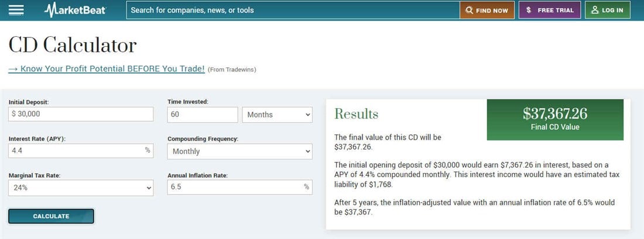Click the percent sign in Annual Inflation Rate
The image size is (644, 239).
coord(306,187)
